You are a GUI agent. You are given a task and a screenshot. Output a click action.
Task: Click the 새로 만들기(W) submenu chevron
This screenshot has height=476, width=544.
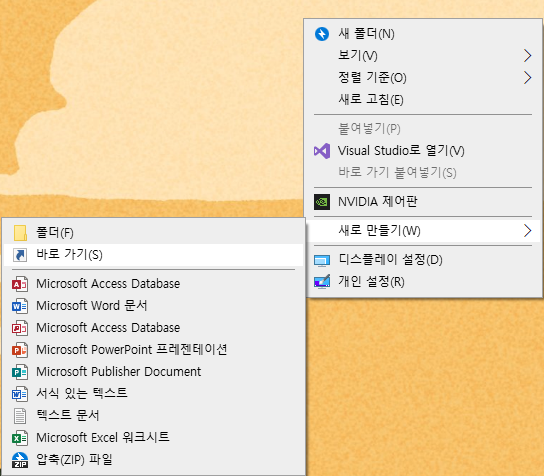tap(527, 231)
